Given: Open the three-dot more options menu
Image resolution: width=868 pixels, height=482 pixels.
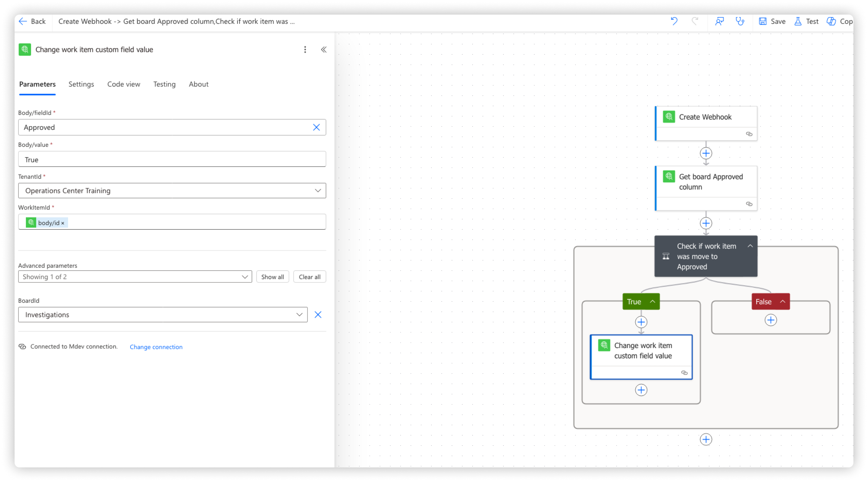Looking at the screenshot, I should tap(305, 50).
